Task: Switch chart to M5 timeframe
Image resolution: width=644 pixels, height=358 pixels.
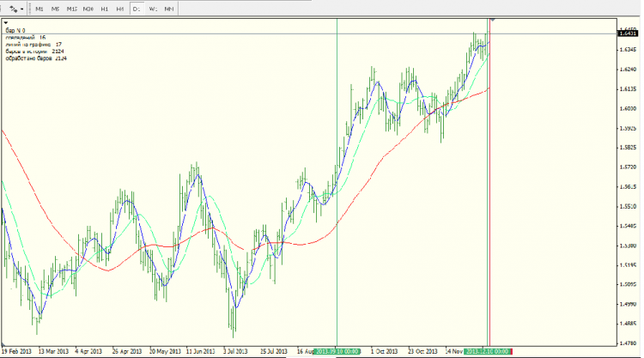Action: (x=55, y=8)
